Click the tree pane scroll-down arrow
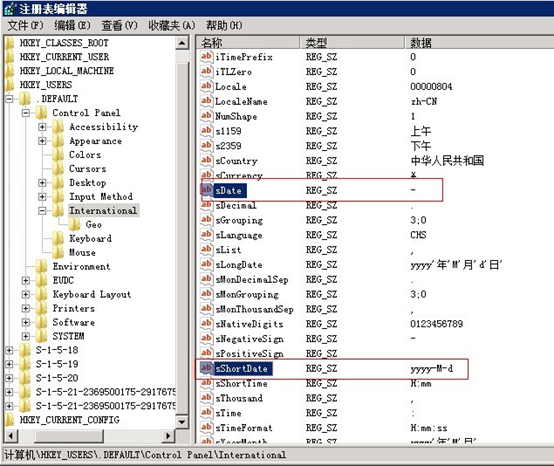The width and height of the screenshot is (554, 466). click(182, 421)
